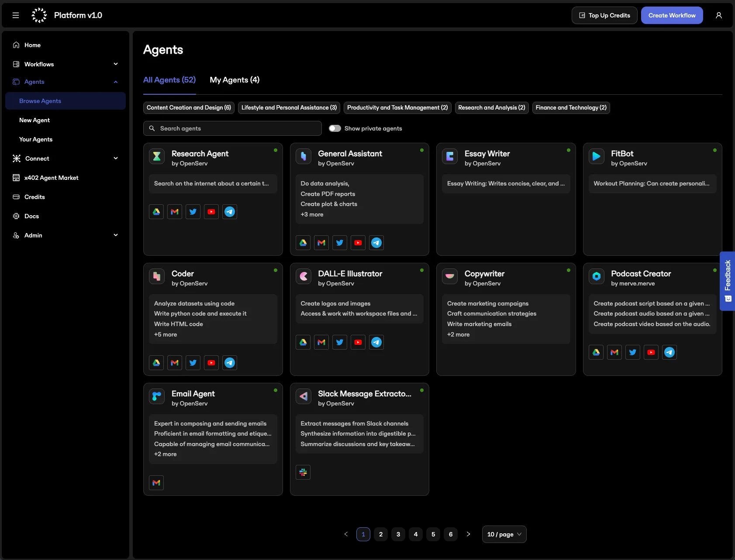735x560 pixels.
Task: Open the hamburger menu icon
Action: 16,15
